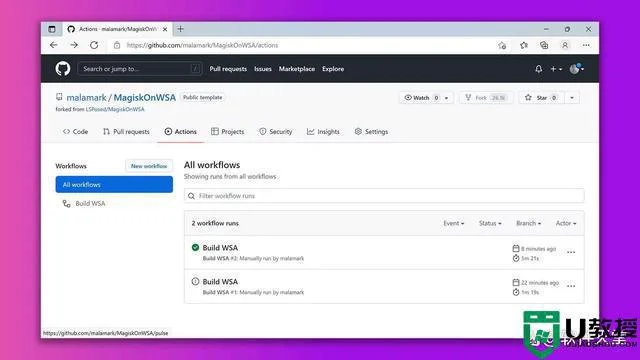Open the Status filter dropdown

pos(490,223)
